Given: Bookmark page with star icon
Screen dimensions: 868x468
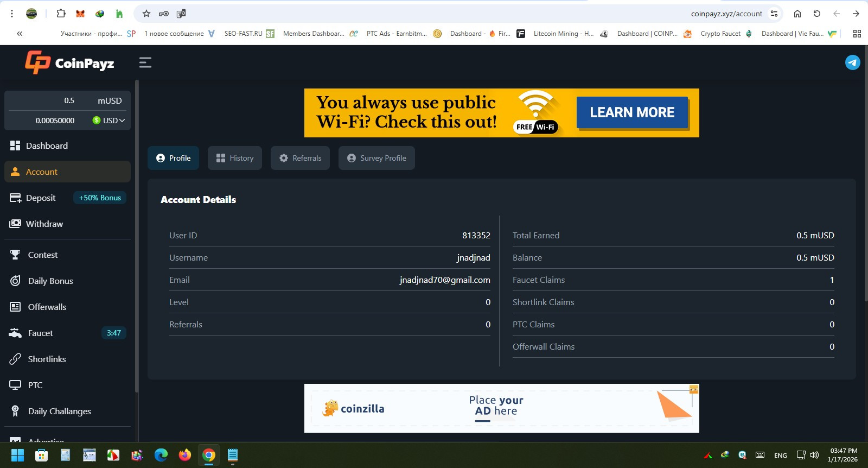Looking at the screenshot, I should point(146,14).
